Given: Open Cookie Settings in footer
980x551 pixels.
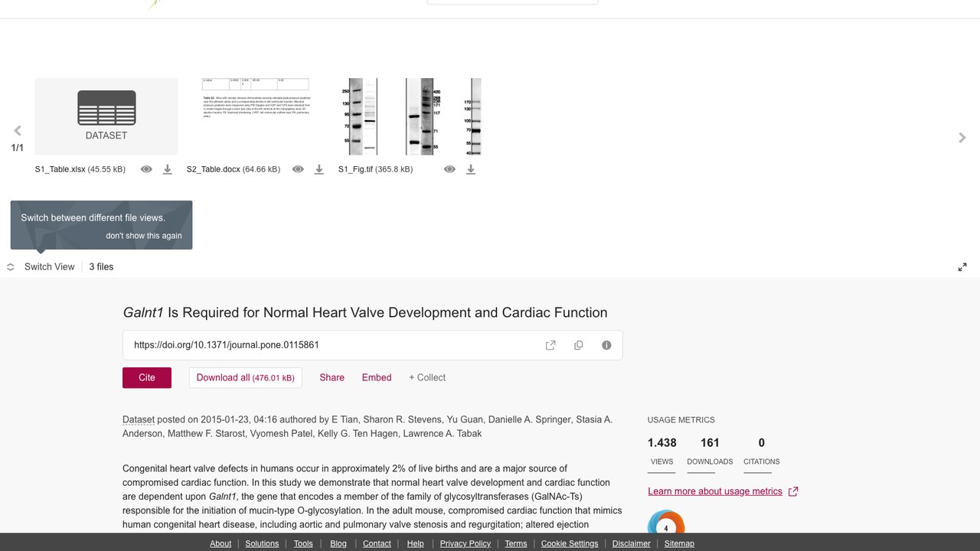Looking at the screenshot, I should [x=570, y=543].
